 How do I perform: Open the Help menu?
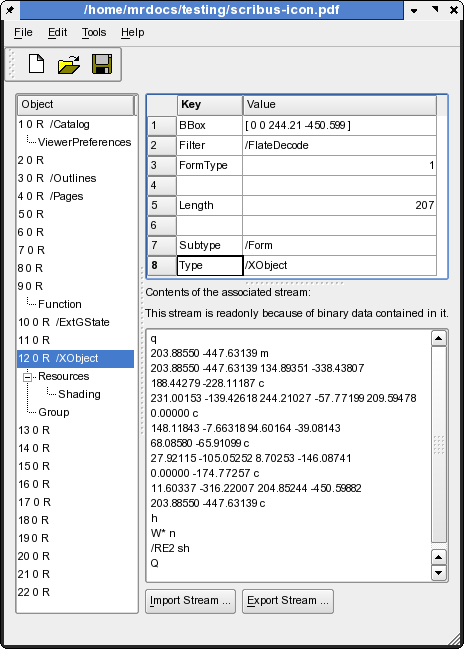click(x=132, y=32)
